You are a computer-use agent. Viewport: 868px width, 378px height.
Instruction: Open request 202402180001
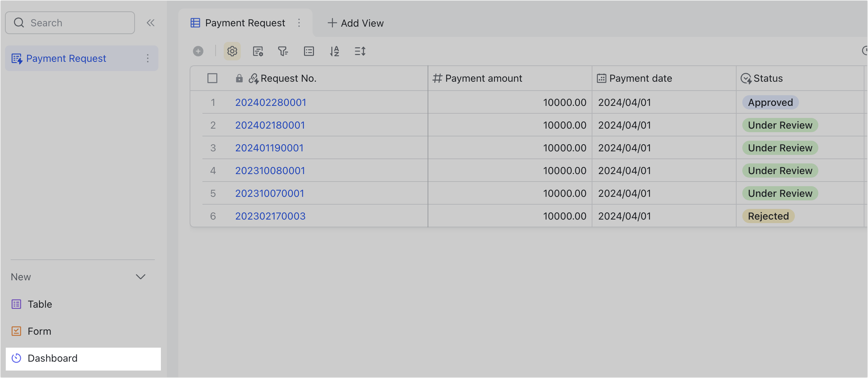270,125
